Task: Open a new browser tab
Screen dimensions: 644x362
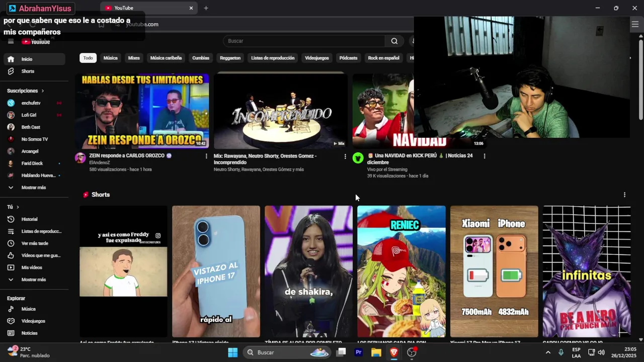Action: coord(206,8)
